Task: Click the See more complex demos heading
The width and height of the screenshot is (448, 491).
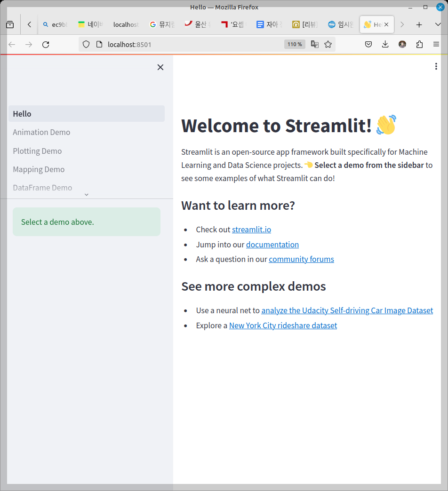Action: [x=254, y=286]
